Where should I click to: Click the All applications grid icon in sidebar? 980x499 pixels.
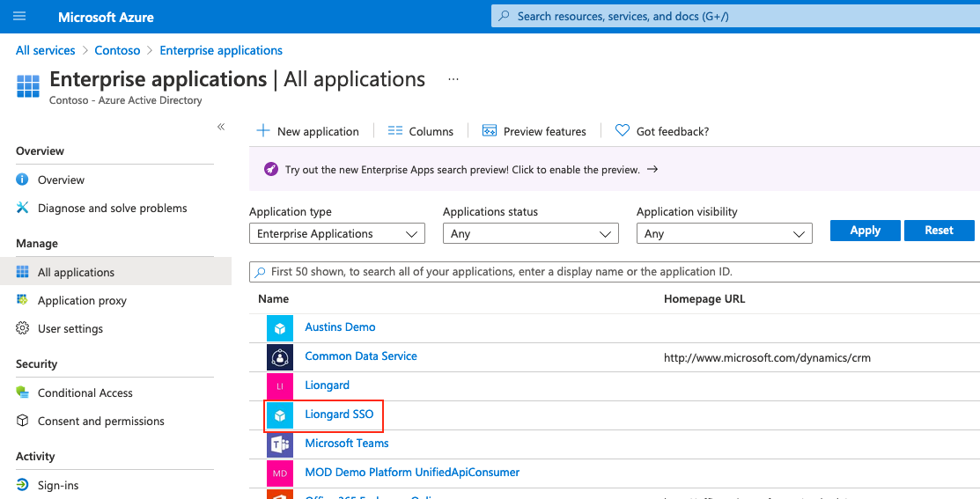coord(23,272)
